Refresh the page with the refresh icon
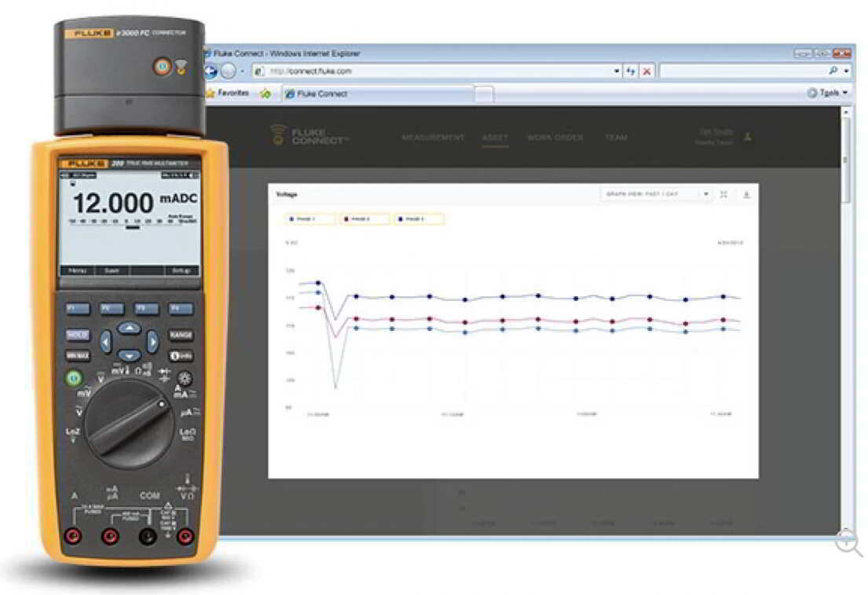The height and width of the screenshot is (595, 868). (631, 71)
